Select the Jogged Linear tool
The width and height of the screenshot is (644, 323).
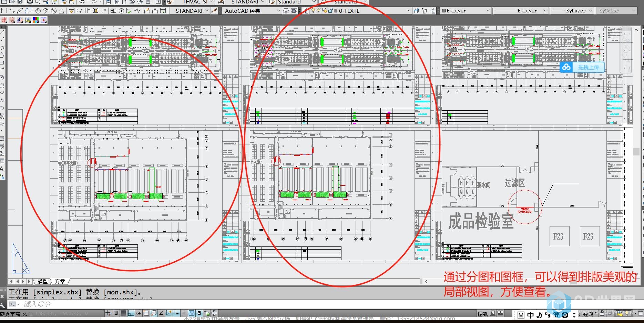click(x=137, y=11)
